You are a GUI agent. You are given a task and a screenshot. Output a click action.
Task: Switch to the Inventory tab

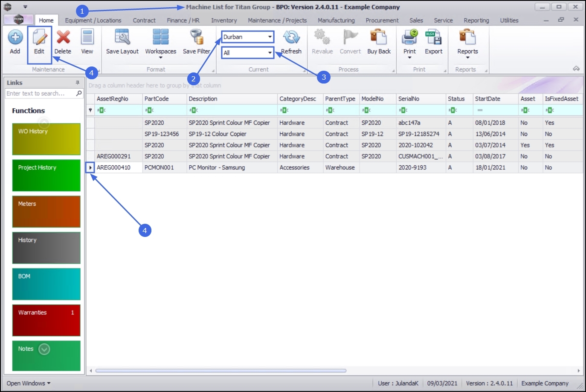(x=224, y=20)
